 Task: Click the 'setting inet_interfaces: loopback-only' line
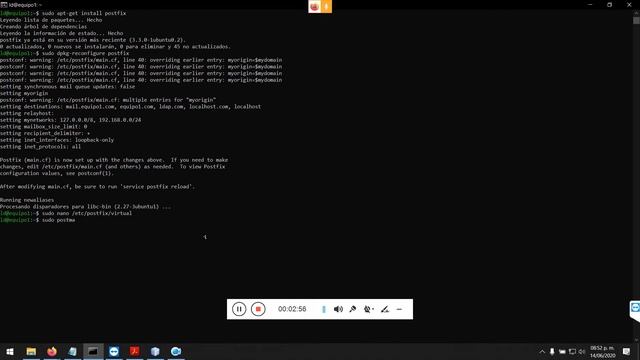57,140
